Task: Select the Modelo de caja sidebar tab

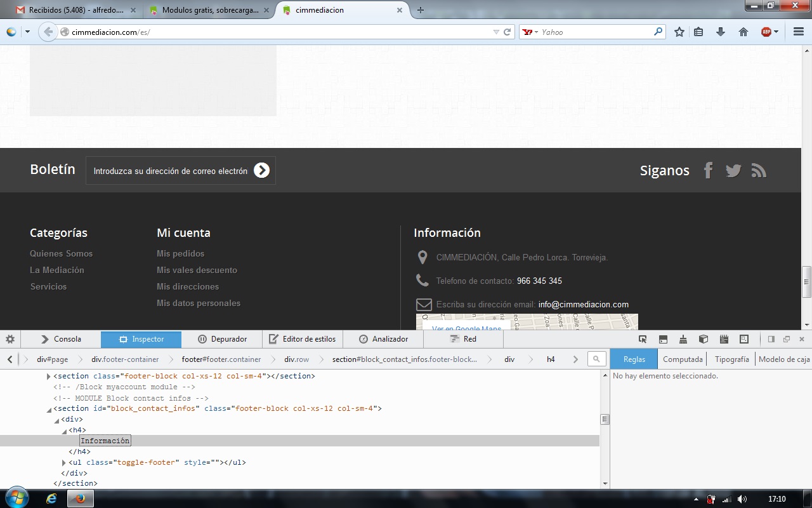Action: [x=784, y=359]
